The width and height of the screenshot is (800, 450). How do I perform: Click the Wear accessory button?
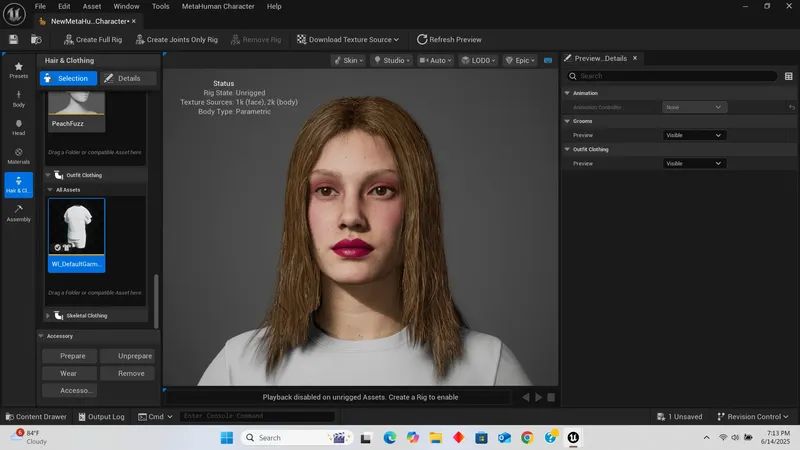point(68,373)
